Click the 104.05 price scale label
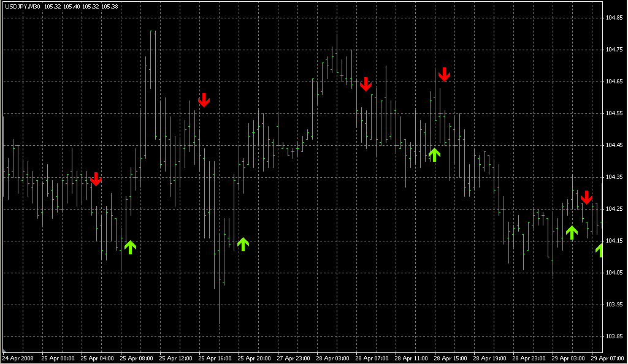628x364 pixels. pos(614,273)
